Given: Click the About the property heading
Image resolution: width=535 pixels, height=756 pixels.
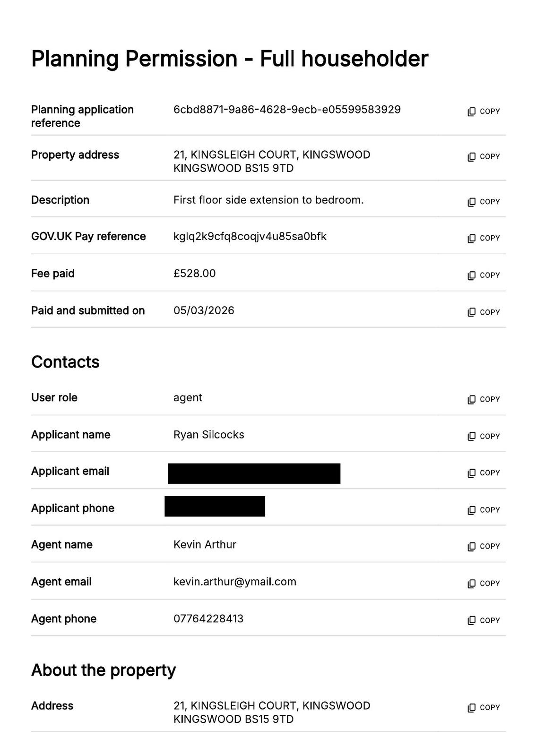Looking at the screenshot, I should (104, 670).
